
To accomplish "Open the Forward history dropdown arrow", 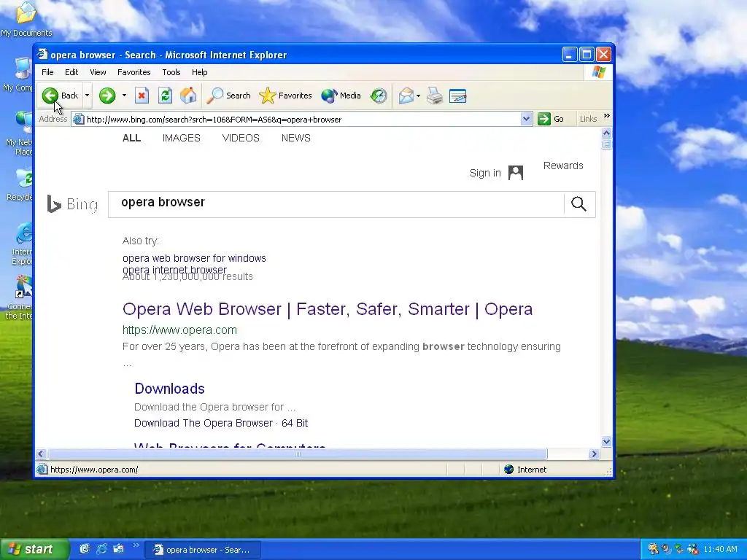I will 124,96.
